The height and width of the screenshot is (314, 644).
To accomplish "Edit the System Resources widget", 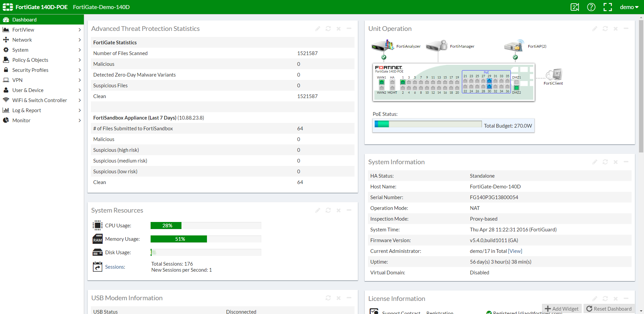I will point(318,210).
